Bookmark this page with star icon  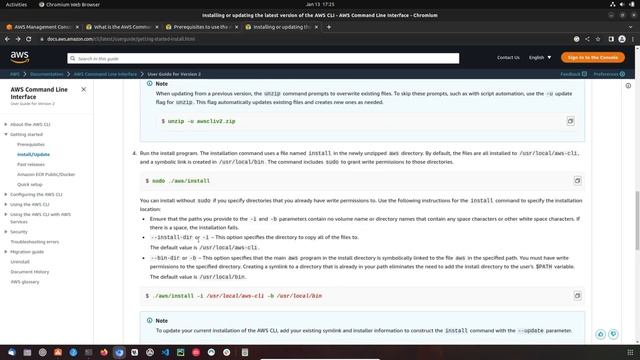pos(598,39)
